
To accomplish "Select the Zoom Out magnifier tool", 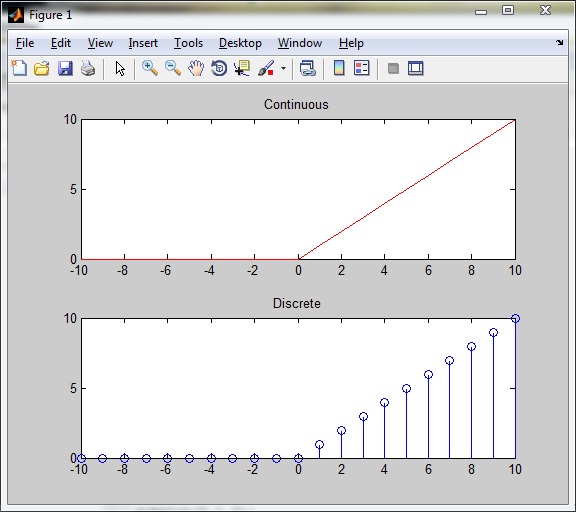I will (173, 68).
